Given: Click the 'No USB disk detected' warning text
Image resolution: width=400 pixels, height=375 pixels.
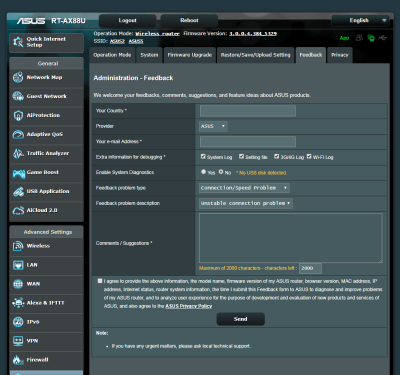Looking at the screenshot, I should pyautogui.click(x=261, y=173).
